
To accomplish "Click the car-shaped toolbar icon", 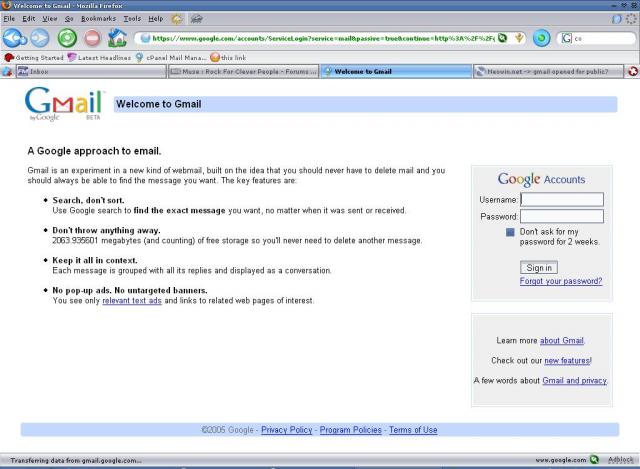I will [x=196, y=19].
